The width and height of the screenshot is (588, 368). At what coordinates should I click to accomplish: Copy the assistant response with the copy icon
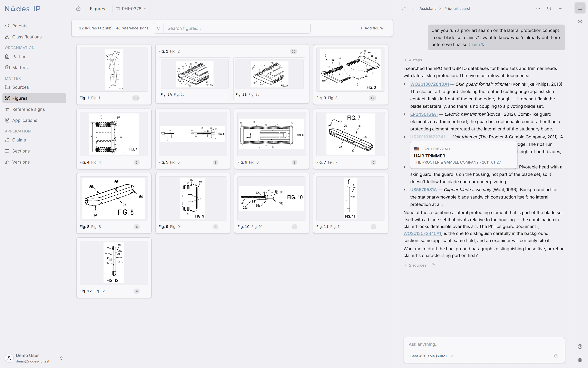[x=434, y=265]
